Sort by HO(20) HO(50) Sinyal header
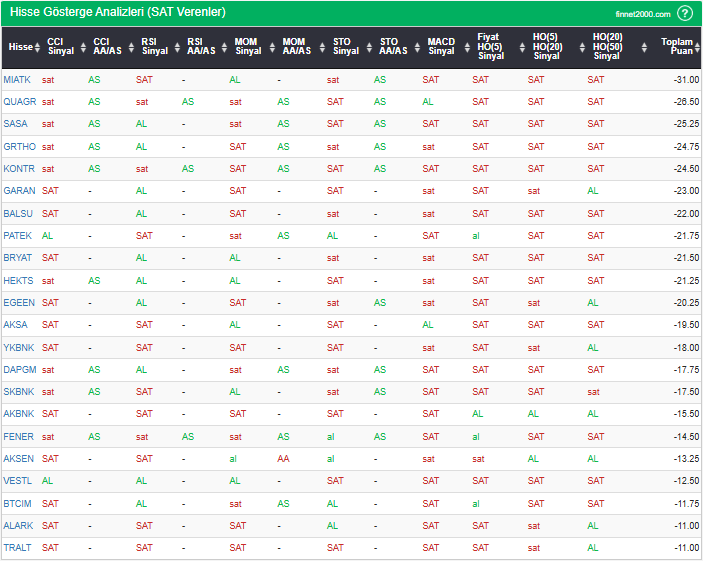 click(605, 47)
